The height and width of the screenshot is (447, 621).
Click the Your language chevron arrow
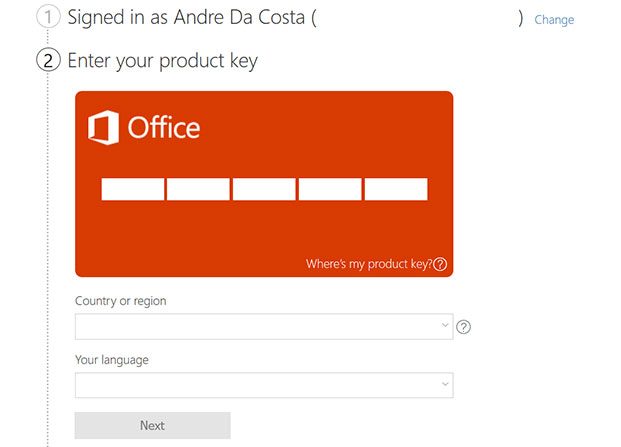445,384
